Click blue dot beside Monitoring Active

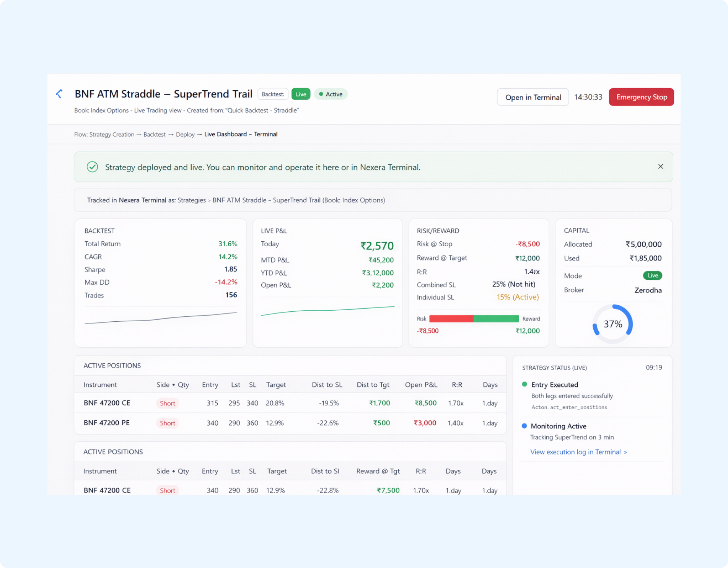pos(524,426)
